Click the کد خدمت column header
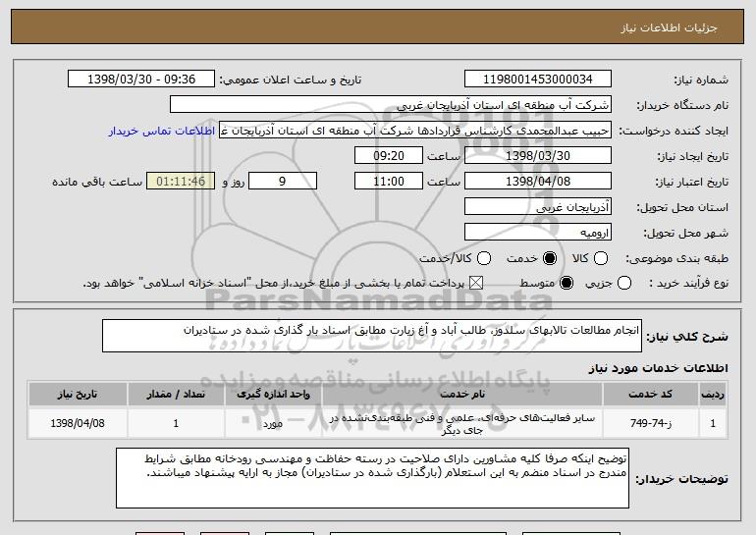Viewport: 756px width, 535px height. [x=650, y=395]
